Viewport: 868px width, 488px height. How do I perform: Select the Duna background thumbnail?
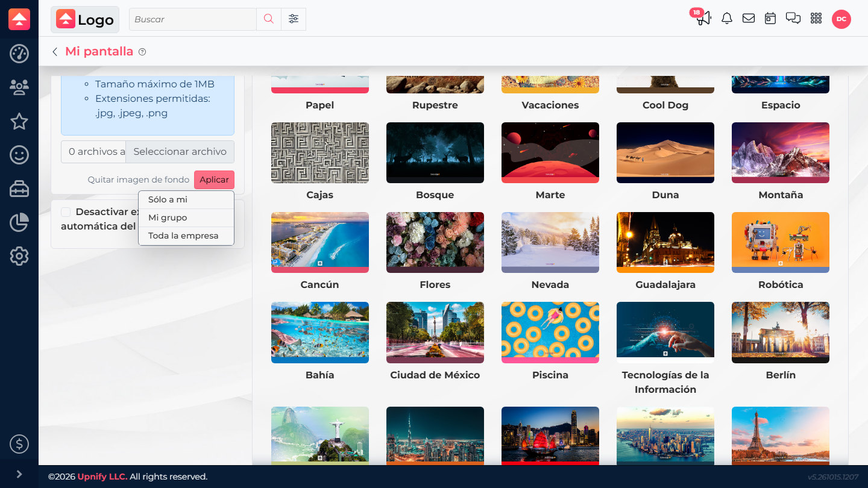[x=665, y=152]
